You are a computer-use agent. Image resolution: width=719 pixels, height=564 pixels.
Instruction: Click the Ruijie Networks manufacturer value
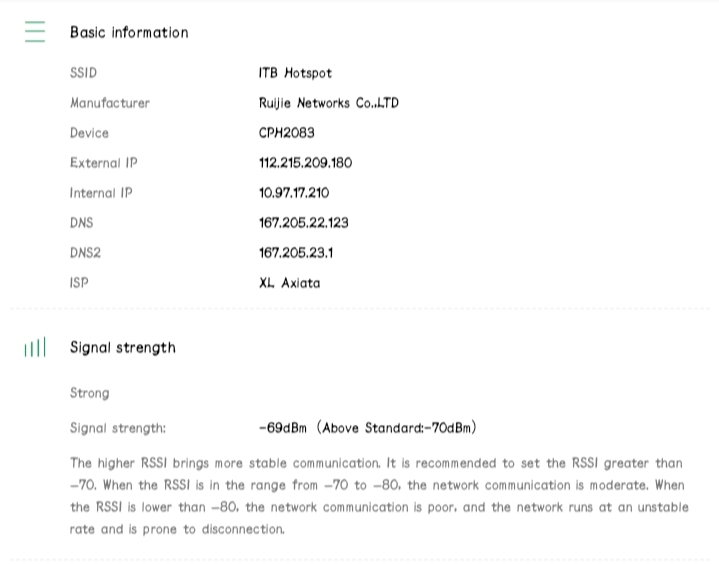pos(328,103)
